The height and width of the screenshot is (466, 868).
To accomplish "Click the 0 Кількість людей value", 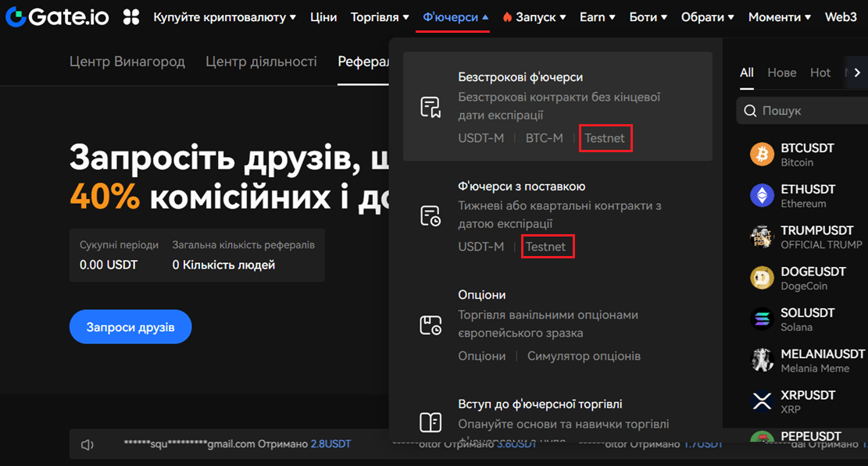I will pyautogui.click(x=223, y=265).
